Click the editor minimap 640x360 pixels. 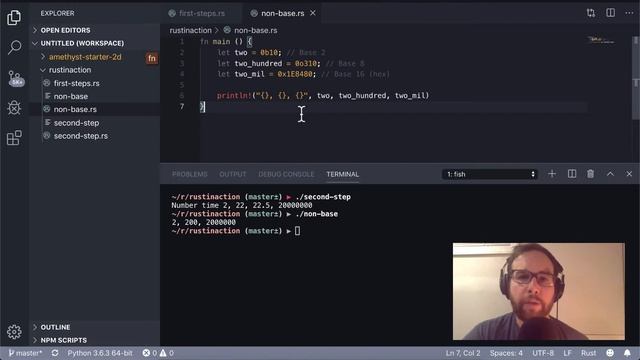[601, 40]
